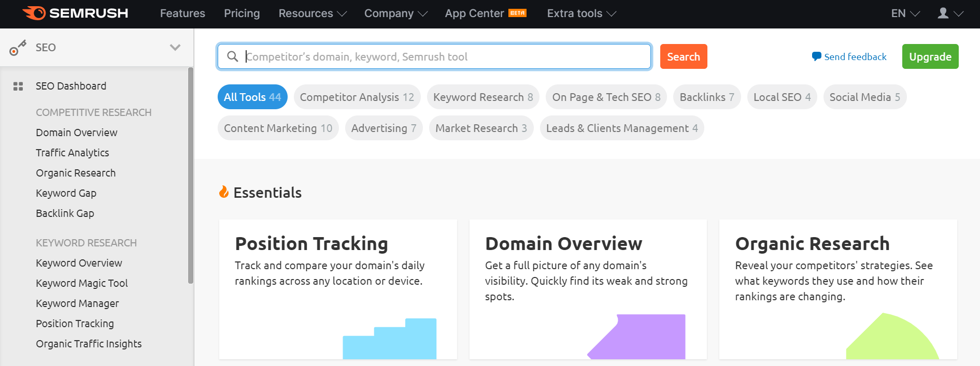
Task: Open the Position Tracking essentials card
Action: coord(338,289)
